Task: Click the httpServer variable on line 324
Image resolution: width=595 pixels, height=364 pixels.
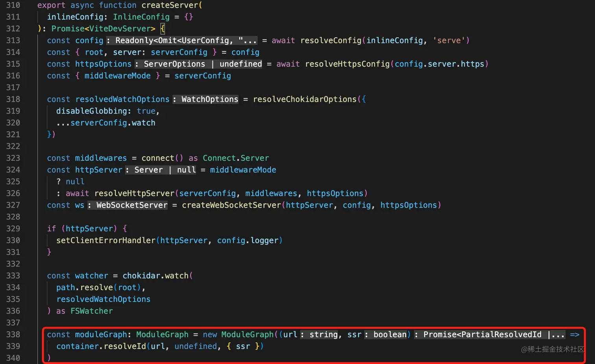Action: (99, 170)
